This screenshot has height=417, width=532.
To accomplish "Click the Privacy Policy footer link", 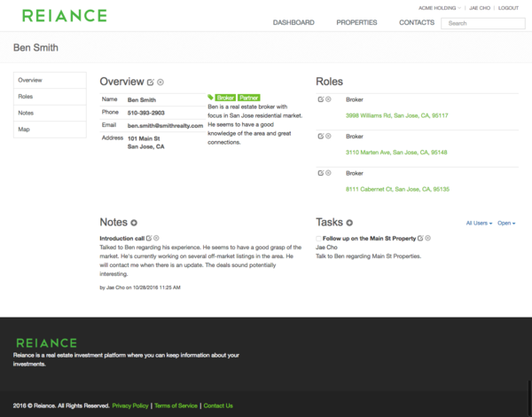I will (x=130, y=405).
